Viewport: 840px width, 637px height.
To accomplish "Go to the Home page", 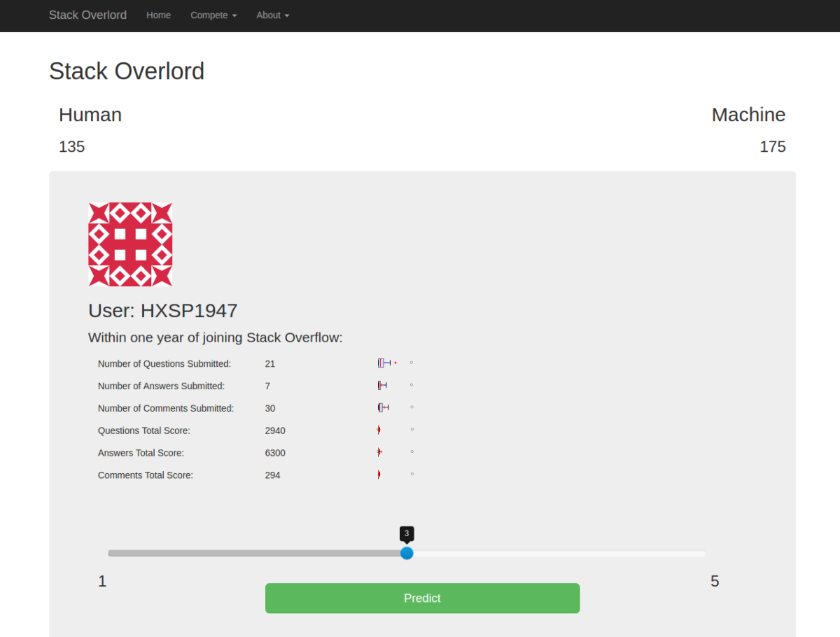I will tap(158, 15).
